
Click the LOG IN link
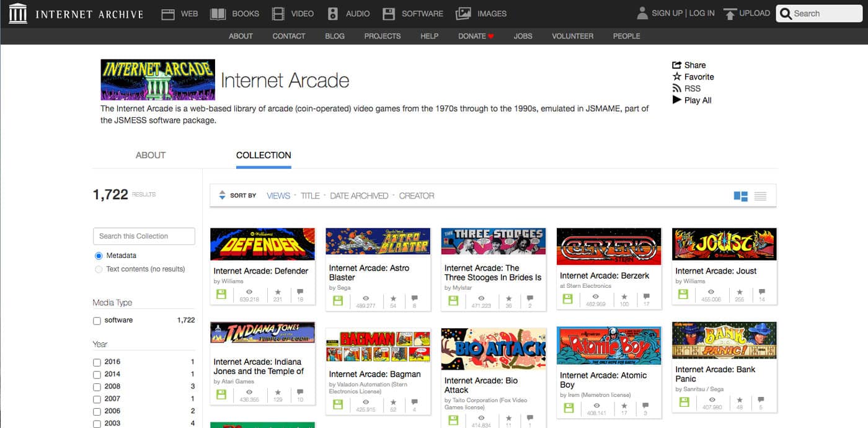pos(702,13)
